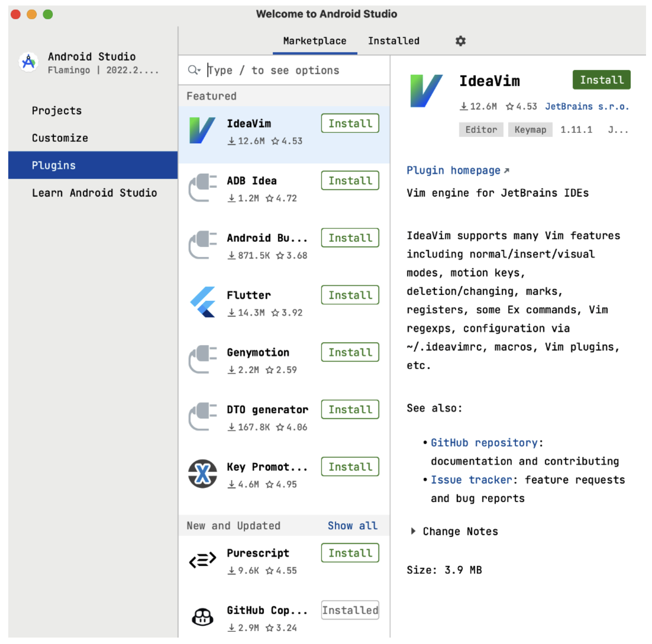This screenshot has width=652, height=644.
Task: Click the IdeaVim plugin icon in list
Action: pyautogui.click(x=202, y=130)
